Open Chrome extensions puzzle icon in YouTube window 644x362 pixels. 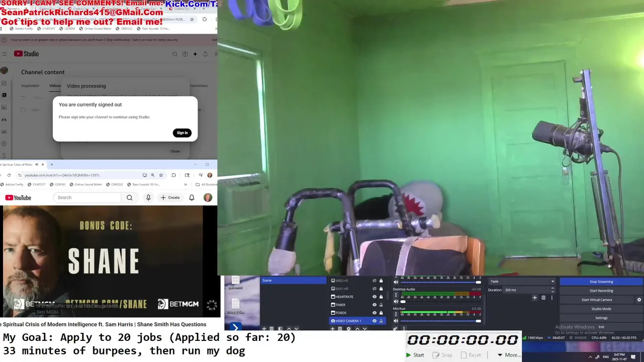(x=174, y=175)
